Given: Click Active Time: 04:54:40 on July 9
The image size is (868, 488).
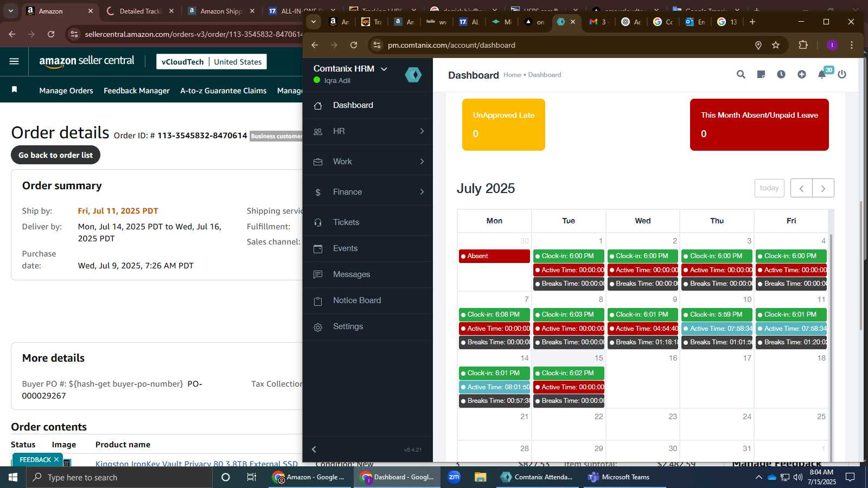Looking at the screenshot, I should (x=643, y=329).
